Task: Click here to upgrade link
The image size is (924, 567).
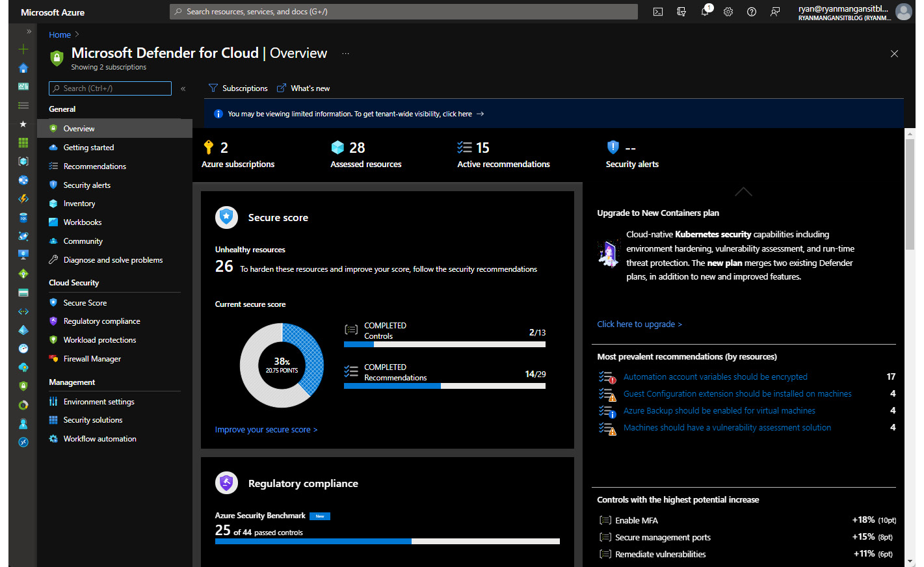Action: (x=640, y=324)
